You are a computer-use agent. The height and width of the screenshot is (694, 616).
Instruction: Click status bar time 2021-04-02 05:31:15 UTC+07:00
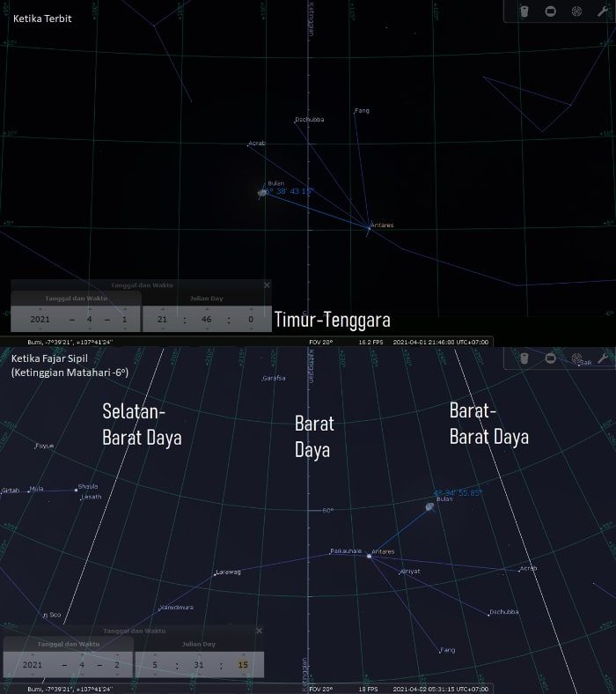(x=441, y=689)
